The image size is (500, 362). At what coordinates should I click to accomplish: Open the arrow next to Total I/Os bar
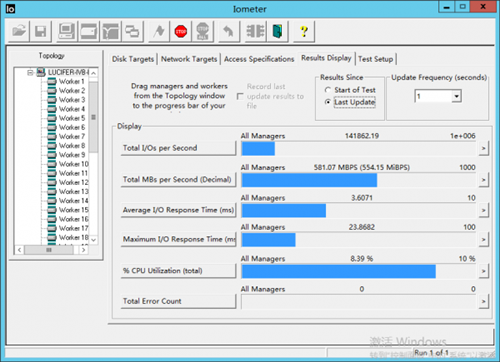(x=483, y=148)
